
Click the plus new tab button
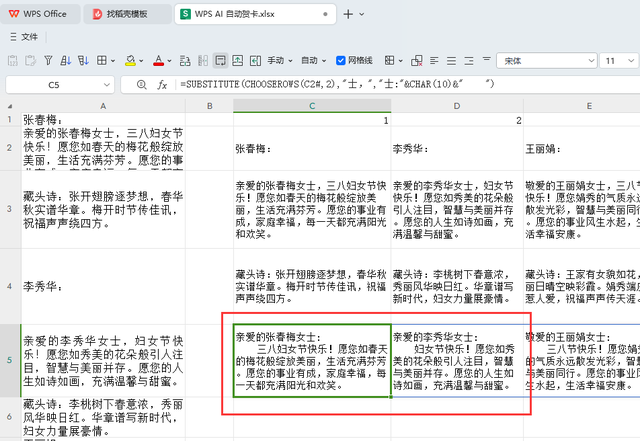point(348,14)
